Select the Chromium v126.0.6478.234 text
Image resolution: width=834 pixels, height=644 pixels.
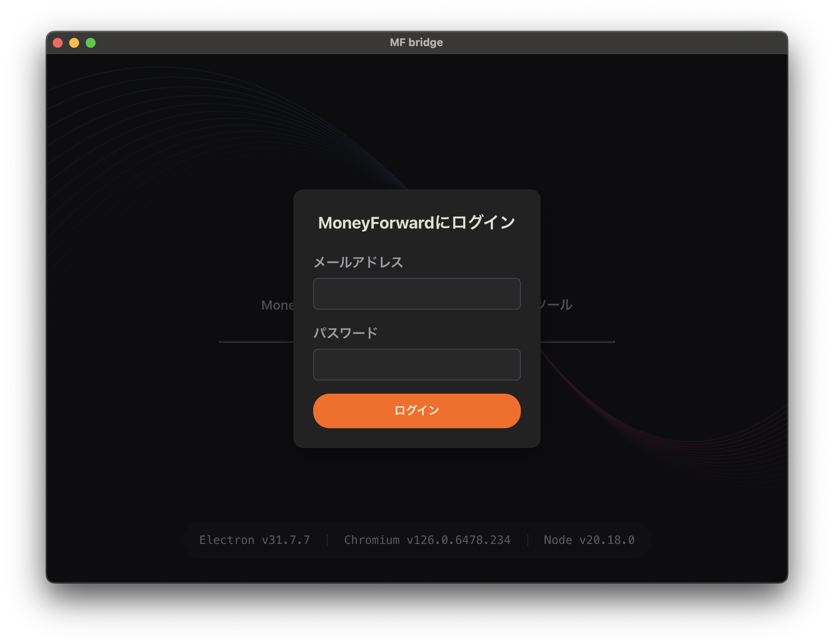pyautogui.click(x=427, y=540)
